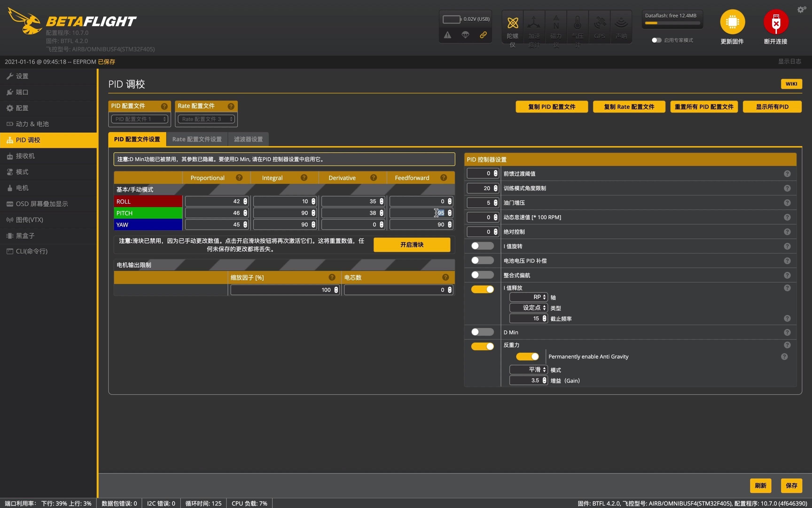Click Dataflash free space progress bar
The height and width of the screenshot is (508, 812).
(x=672, y=23)
